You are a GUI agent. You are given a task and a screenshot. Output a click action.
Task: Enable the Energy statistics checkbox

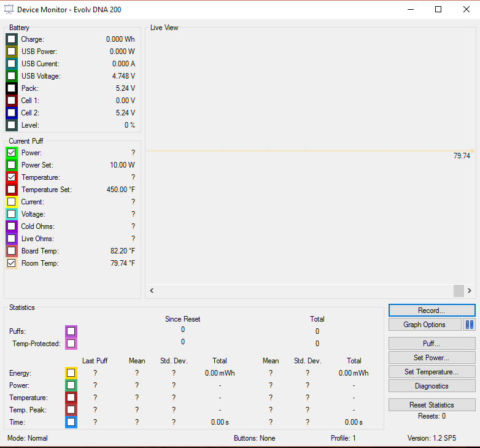pos(71,373)
